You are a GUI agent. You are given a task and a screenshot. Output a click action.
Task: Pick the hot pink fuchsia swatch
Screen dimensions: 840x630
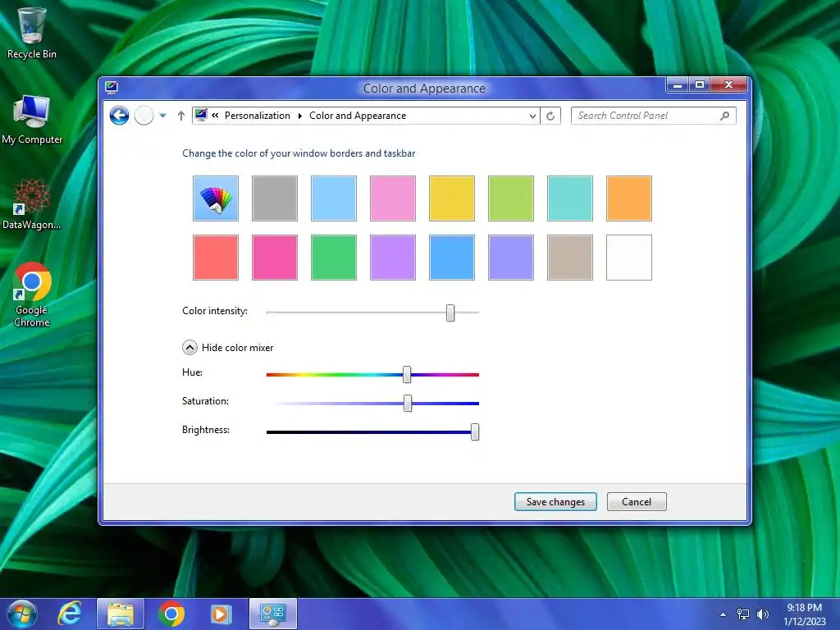click(x=275, y=257)
